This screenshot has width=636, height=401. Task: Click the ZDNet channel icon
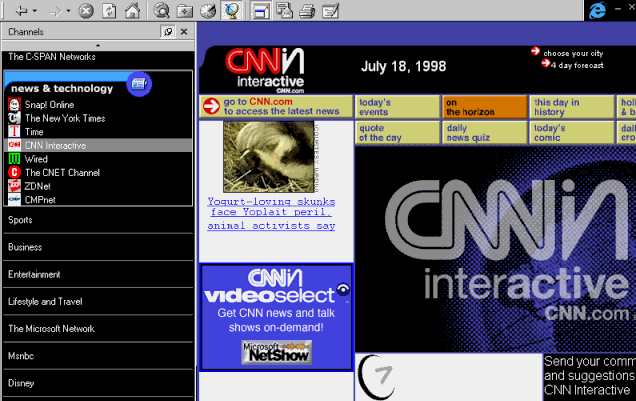click(x=14, y=186)
